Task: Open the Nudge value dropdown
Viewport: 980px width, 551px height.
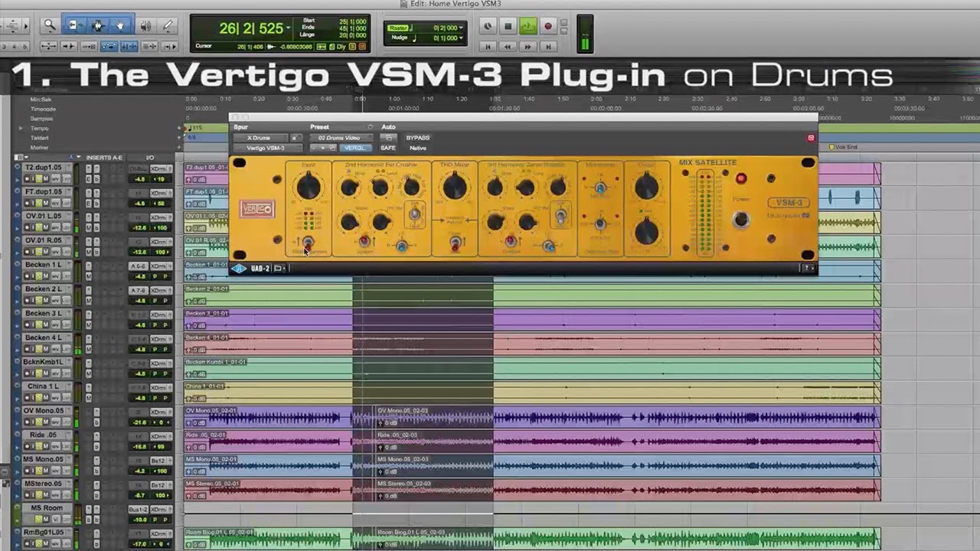Action: tap(461, 38)
